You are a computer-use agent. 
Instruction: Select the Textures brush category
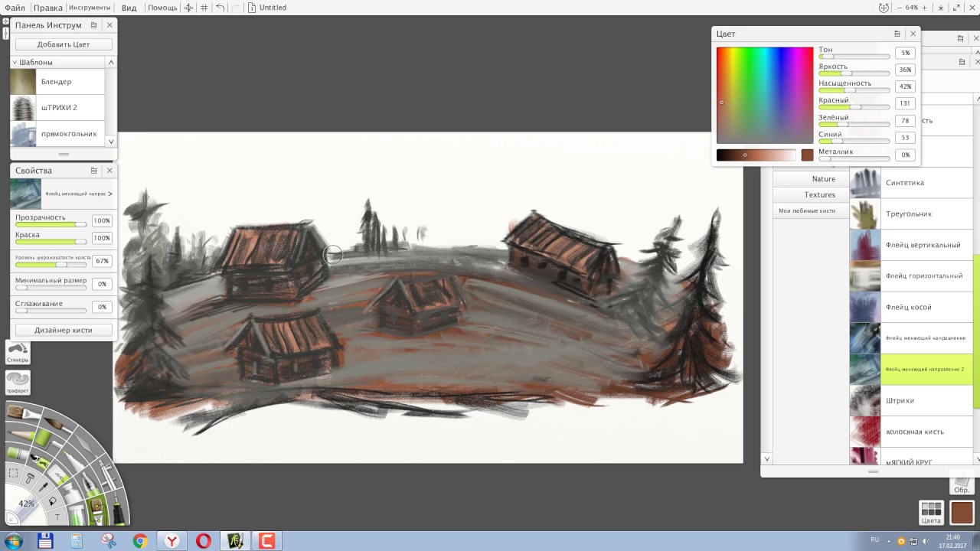click(x=811, y=195)
